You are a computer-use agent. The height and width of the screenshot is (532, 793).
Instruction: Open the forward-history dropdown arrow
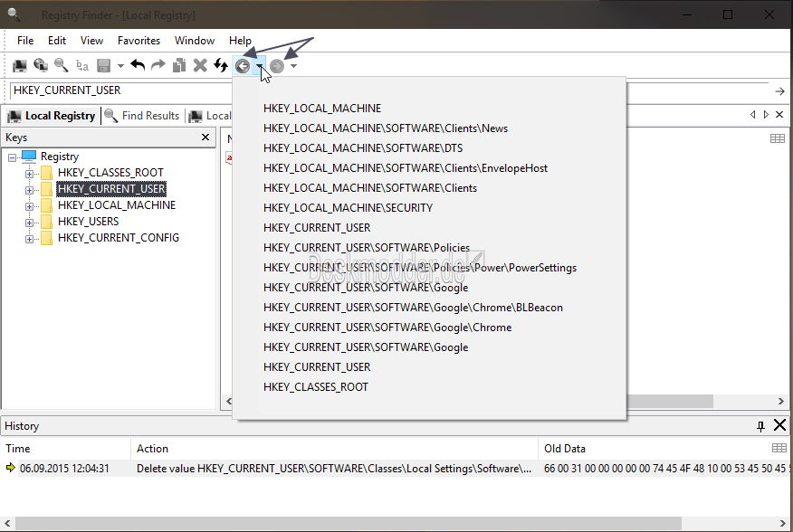293,66
